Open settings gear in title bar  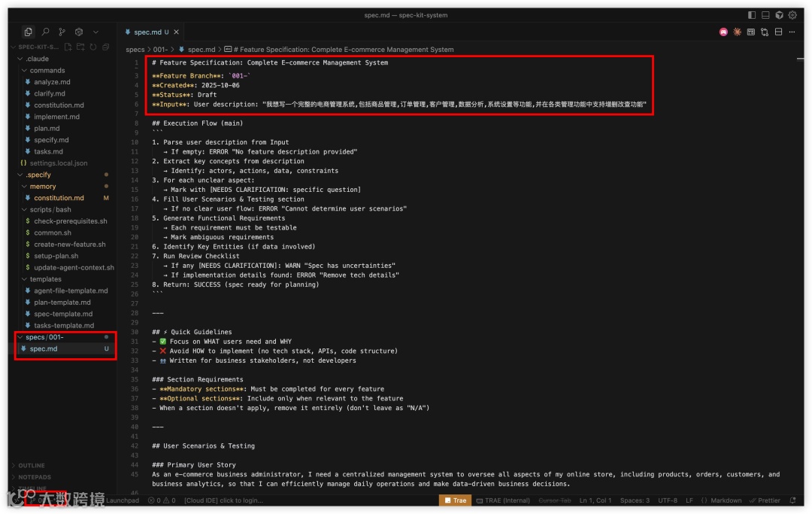click(x=792, y=15)
